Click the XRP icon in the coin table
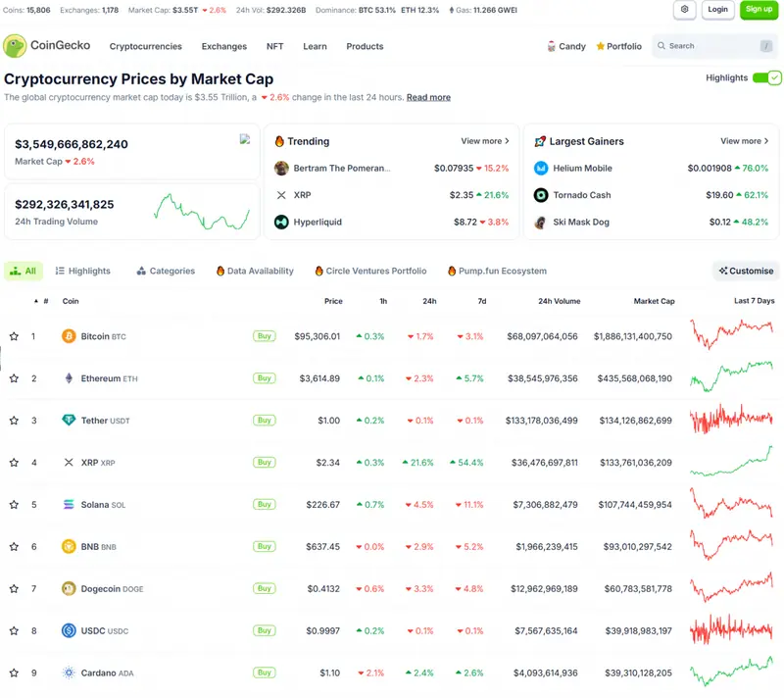The width and height of the screenshot is (784, 698). point(69,462)
